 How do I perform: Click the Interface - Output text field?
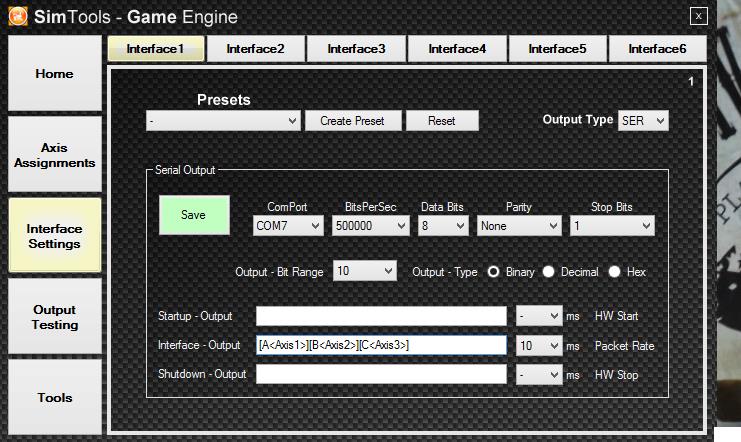[x=381, y=345]
